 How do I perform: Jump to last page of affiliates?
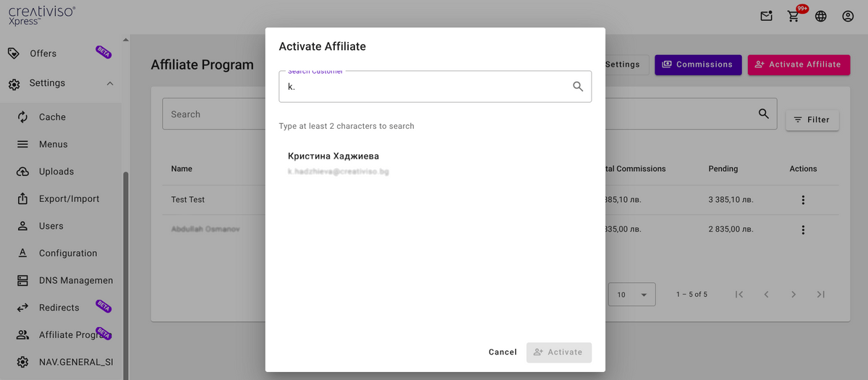820,295
